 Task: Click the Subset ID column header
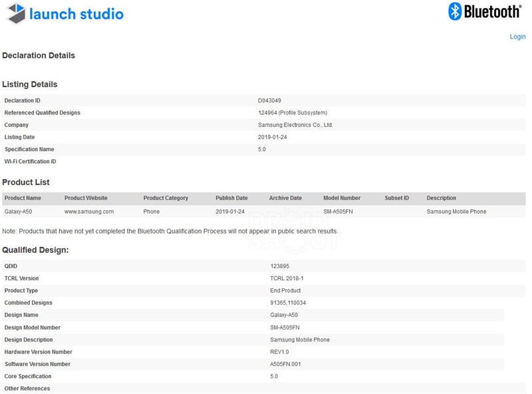[x=397, y=198]
